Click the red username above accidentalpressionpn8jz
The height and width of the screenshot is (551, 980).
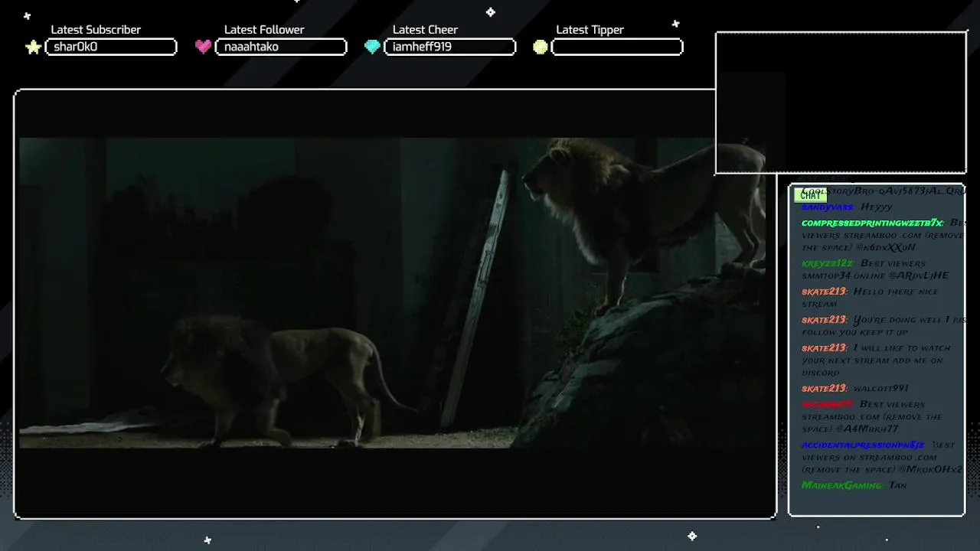click(x=827, y=404)
